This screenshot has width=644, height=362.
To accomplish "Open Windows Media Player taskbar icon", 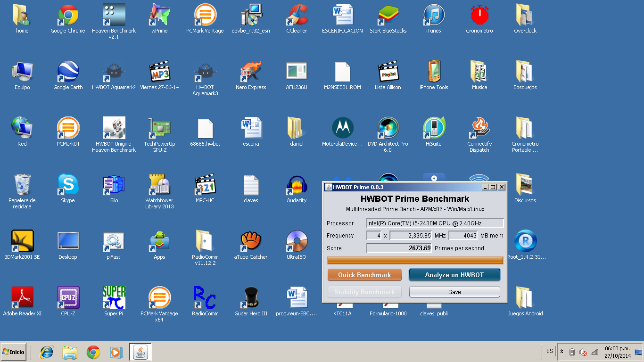I will (x=116, y=352).
